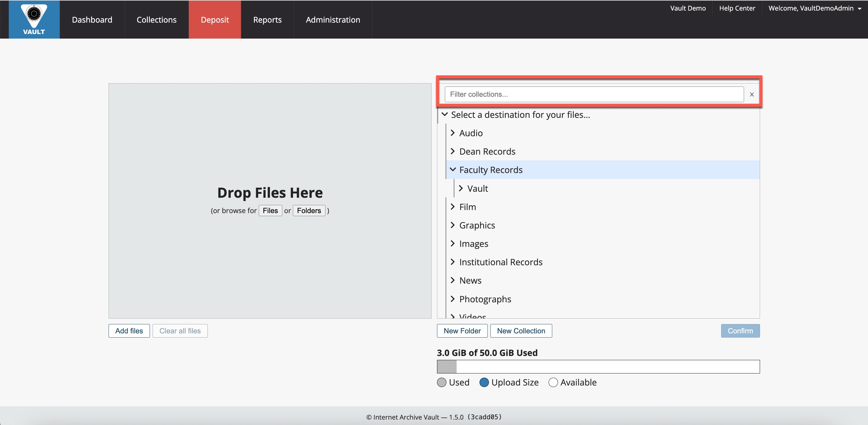Expand the Film collection arrow
This screenshot has height=425, width=868.
452,207
